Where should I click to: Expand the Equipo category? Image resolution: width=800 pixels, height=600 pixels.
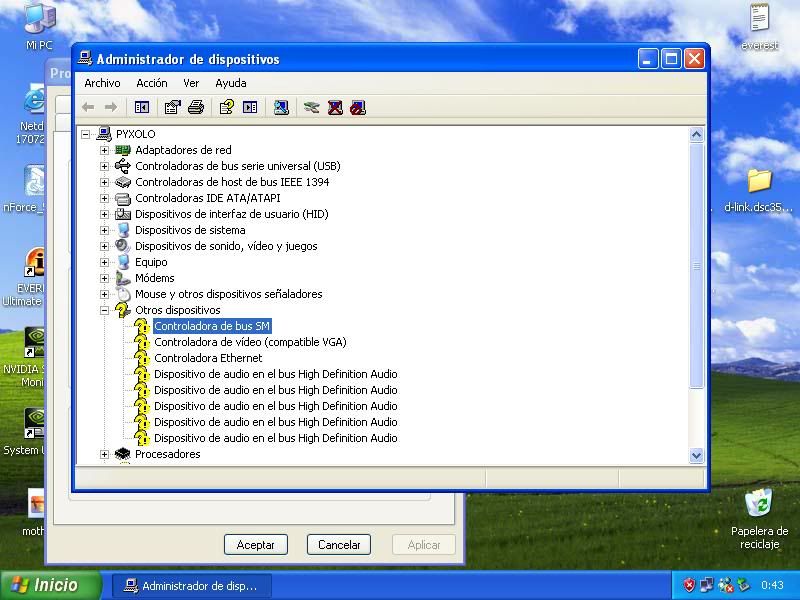[105, 262]
